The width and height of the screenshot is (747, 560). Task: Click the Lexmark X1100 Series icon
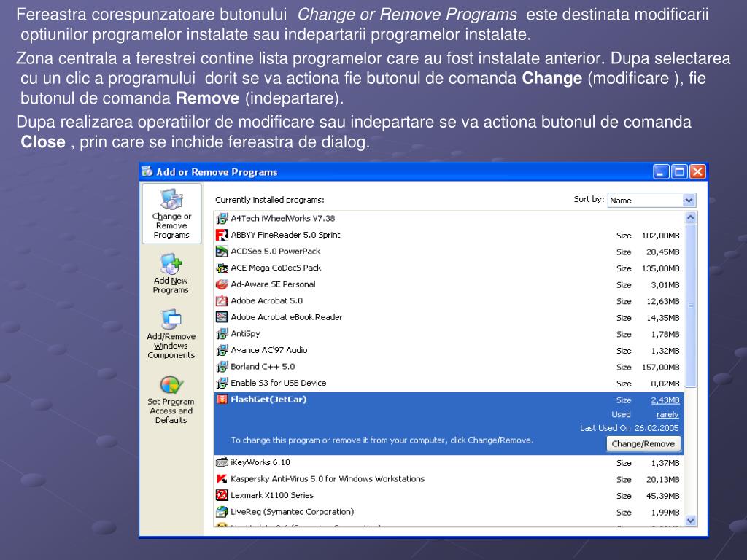(222, 495)
